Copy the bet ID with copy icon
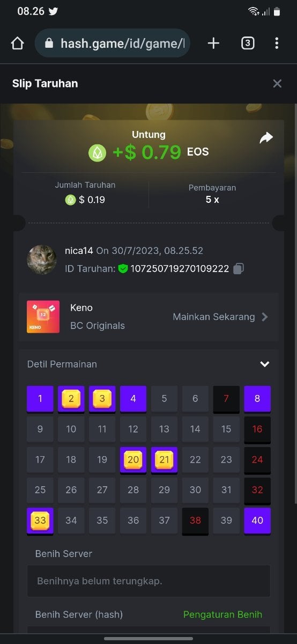 239,268
